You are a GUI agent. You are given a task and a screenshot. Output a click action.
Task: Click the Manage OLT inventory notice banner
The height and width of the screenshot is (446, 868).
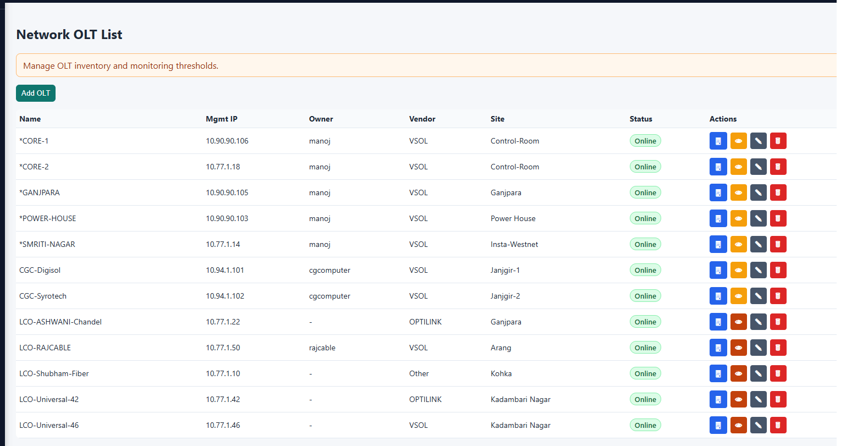pyautogui.click(x=426, y=65)
